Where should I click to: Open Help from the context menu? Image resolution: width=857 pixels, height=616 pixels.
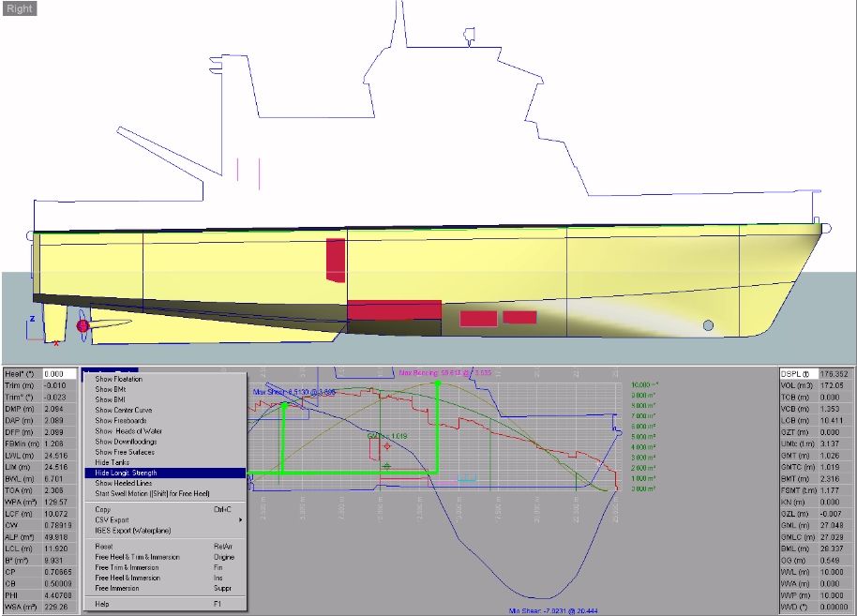pos(103,604)
